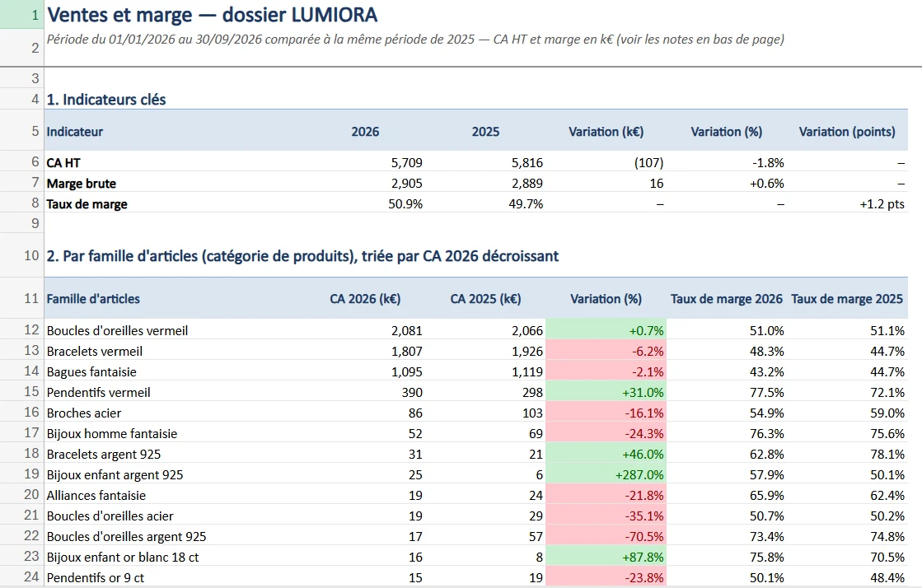The image size is (922, 588).
Task: Click the -1.8% variation cell
Action: tap(727, 161)
